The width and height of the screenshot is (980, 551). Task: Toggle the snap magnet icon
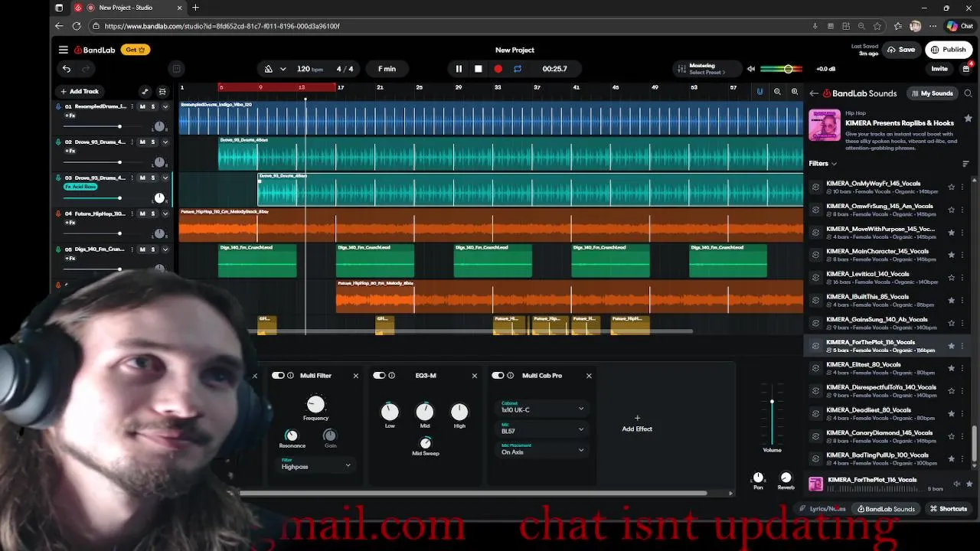pyautogui.click(x=759, y=92)
